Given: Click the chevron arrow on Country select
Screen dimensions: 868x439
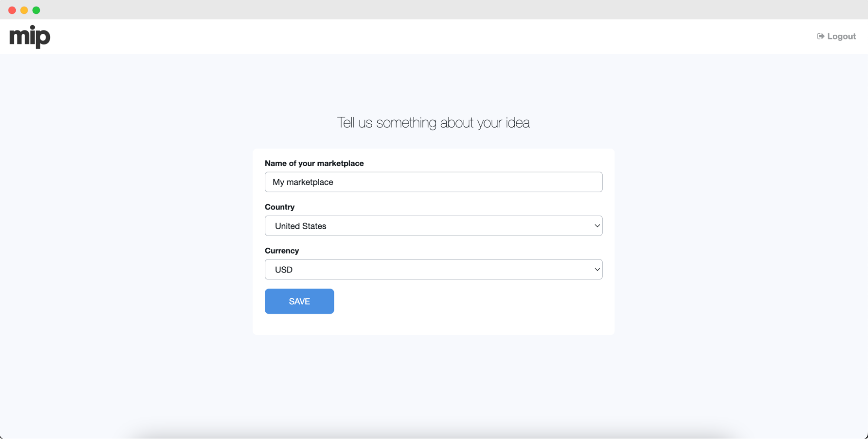Looking at the screenshot, I should (x=597, y=226).
